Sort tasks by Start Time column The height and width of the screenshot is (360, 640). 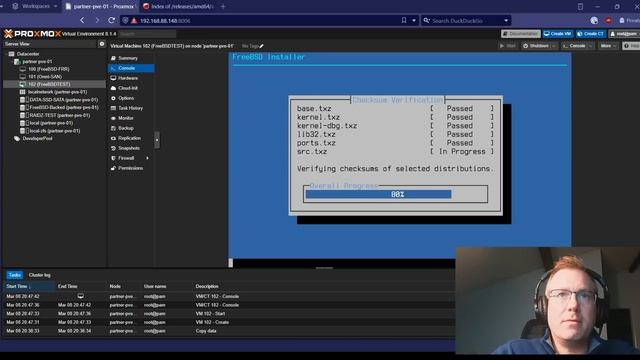click(x=29, y=287)
